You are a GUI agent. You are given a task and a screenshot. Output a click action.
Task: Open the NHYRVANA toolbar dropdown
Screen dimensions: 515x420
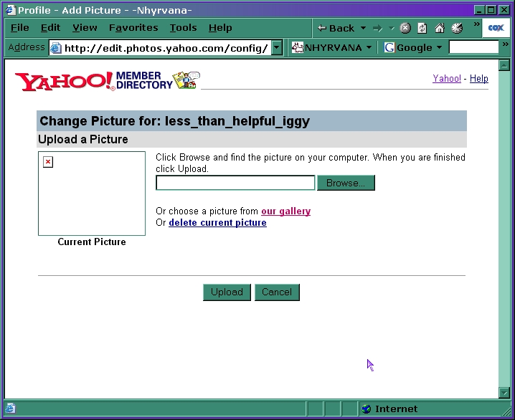point(332,48)
